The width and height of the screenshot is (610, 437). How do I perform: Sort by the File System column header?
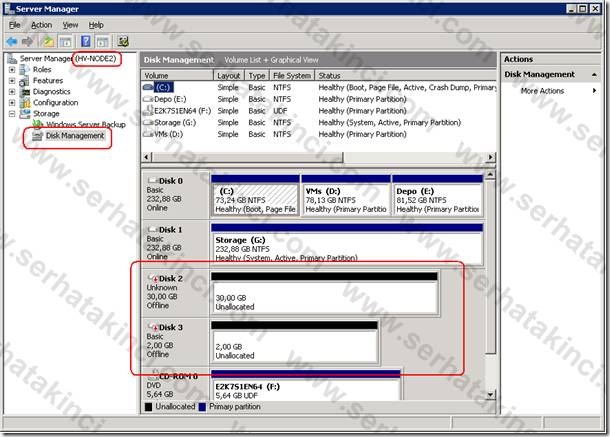[x=292, y=75]
